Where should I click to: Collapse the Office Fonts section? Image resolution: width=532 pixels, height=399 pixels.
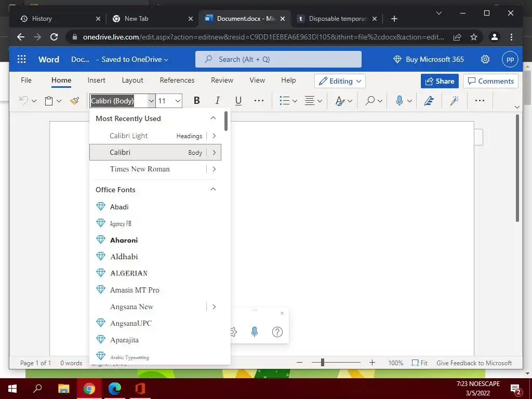coord(213,189)
